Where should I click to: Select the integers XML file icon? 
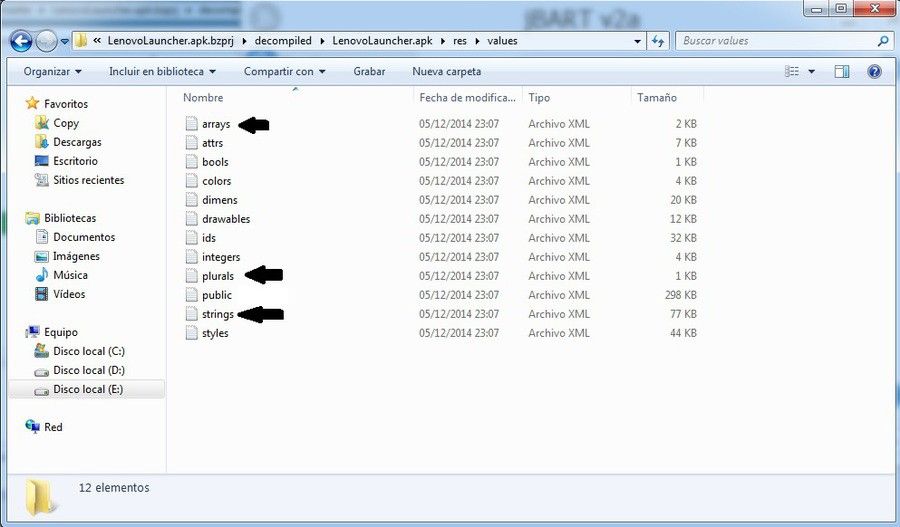(x=191, y=257)
